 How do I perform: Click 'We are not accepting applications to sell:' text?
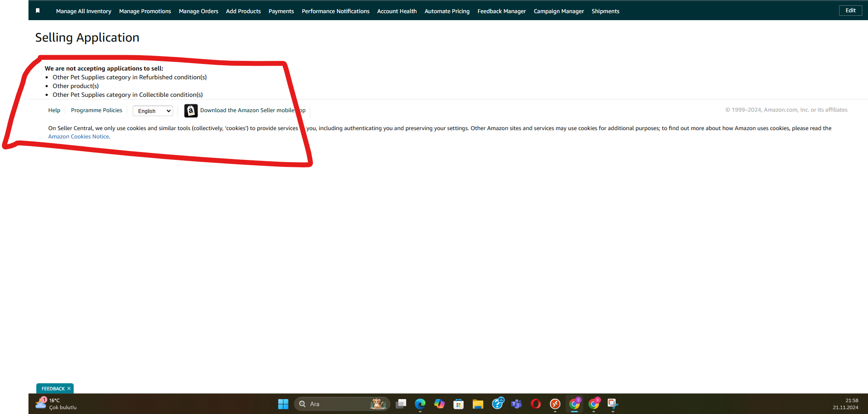104,68
